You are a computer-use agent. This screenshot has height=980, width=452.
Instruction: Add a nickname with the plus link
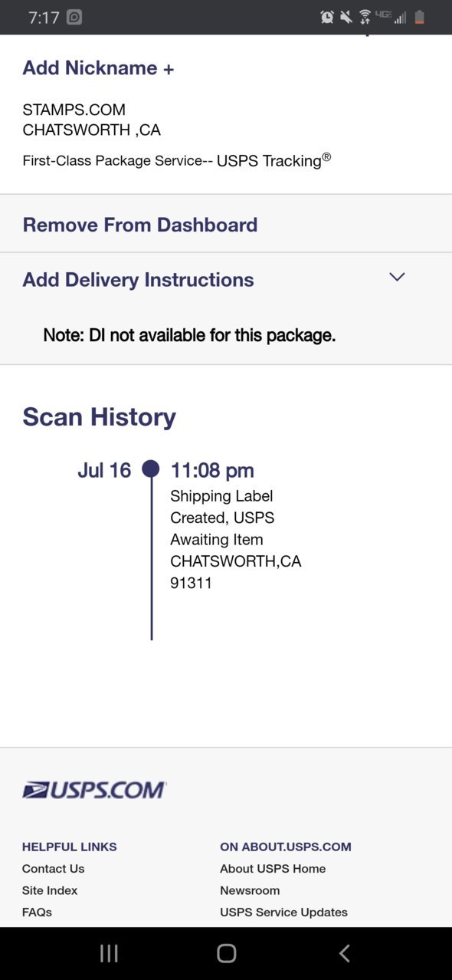(x=98, y=67)
